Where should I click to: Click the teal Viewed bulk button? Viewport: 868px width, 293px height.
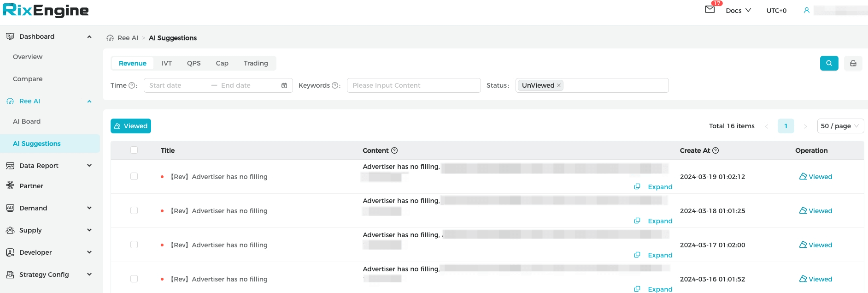(131, 126)
